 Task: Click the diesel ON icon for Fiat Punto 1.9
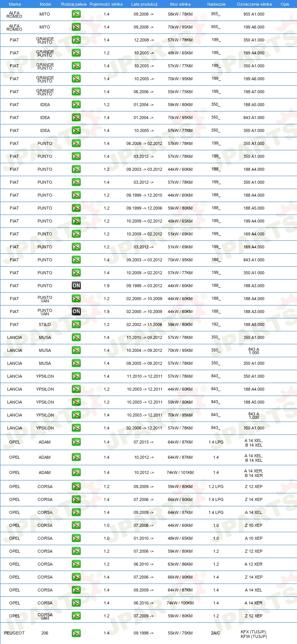(x=76, y=286)
